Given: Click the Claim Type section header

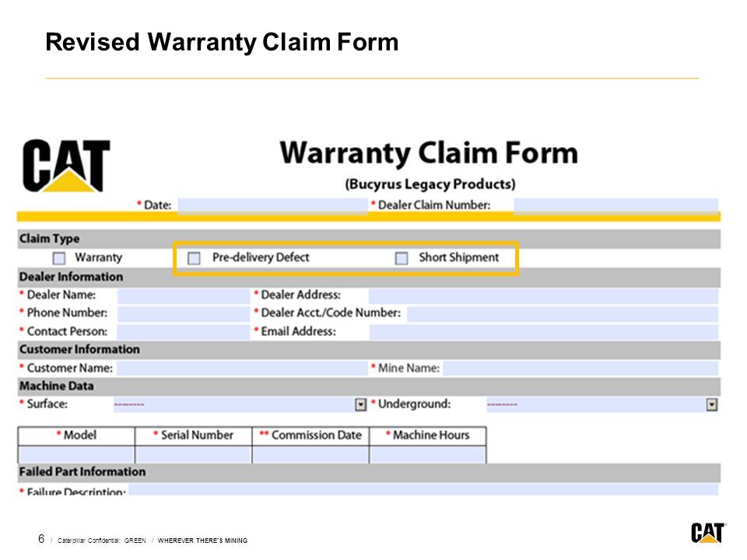Looking at the screenshot, I should [369, 239].
